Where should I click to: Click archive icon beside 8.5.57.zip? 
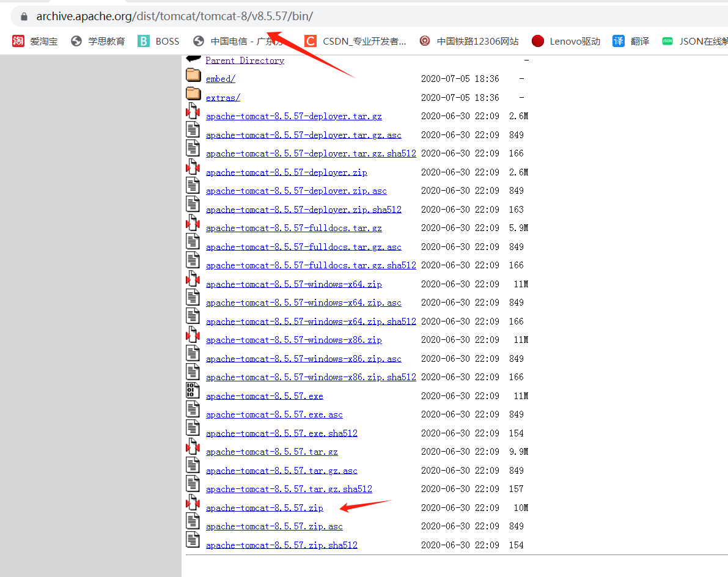193,502
